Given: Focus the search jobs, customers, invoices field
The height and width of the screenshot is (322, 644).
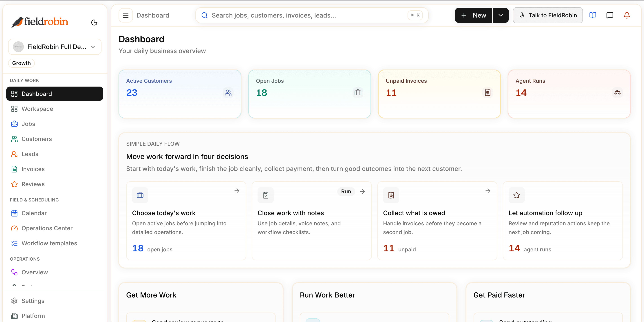Looking at the screenshot, I should 312,15.
